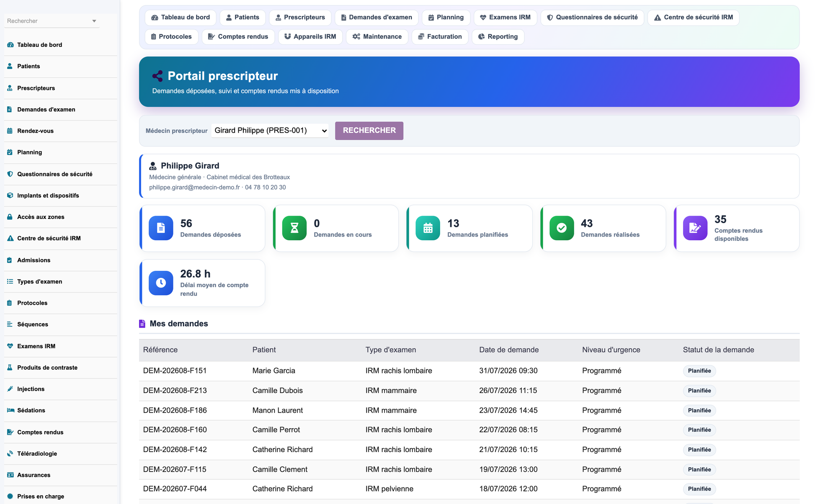Click the Accès aux zones sidebar lock icon
This screenshot has width=815, height=504.
pos(10,216)
